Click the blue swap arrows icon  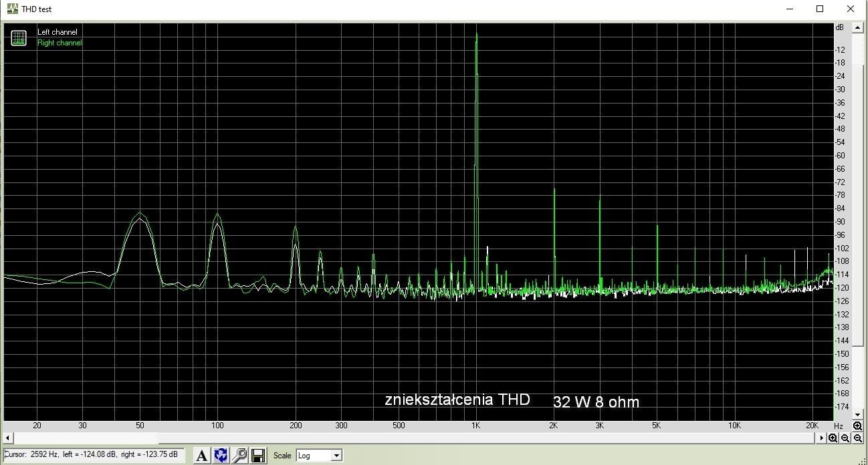point(221,456)
